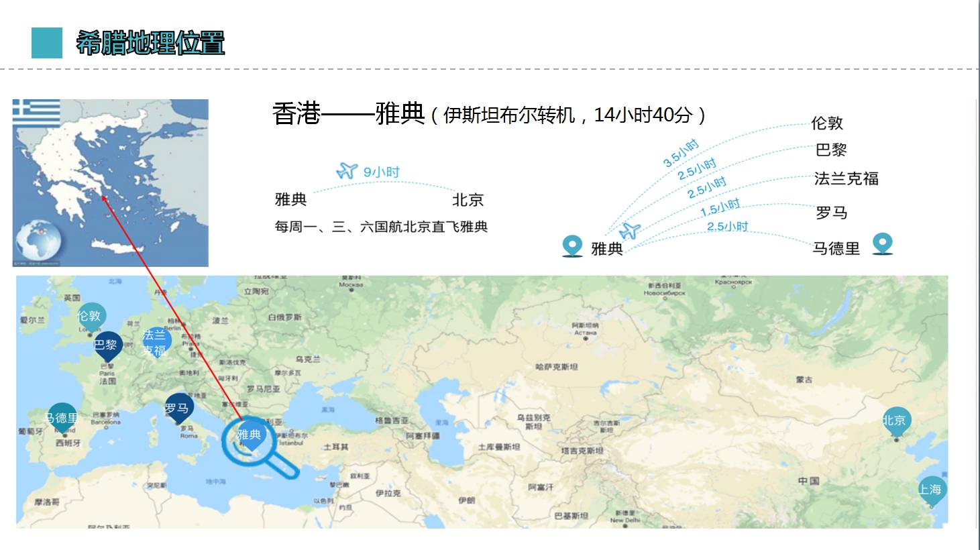Viewport: 980px width, 550px height.
Task: Click the 法兰克福 text in the destination list
Action: click(x=846, y=179)
